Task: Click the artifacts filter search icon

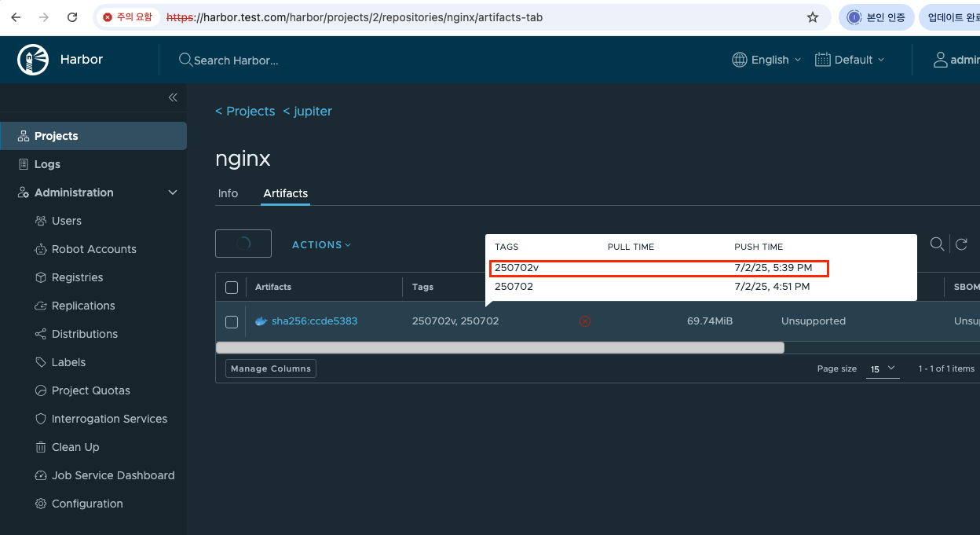Action: coord(937,244)
